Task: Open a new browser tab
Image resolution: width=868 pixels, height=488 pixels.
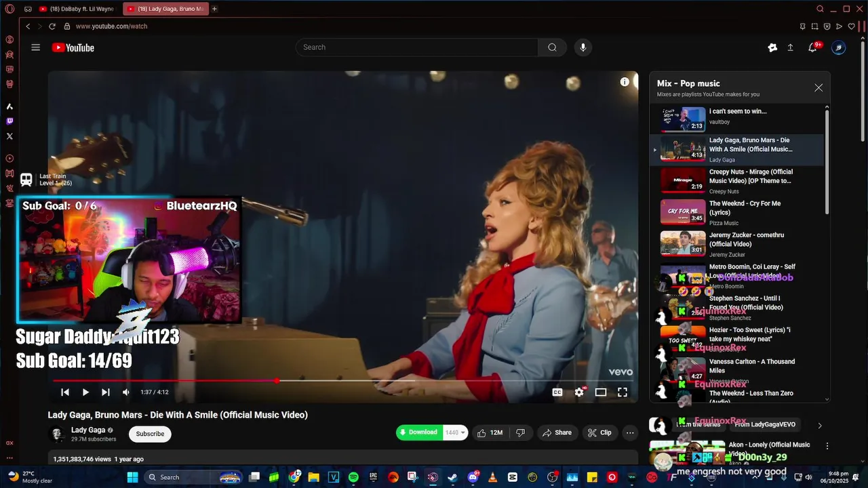Action: pyautogui.click(x=214, y=9)
